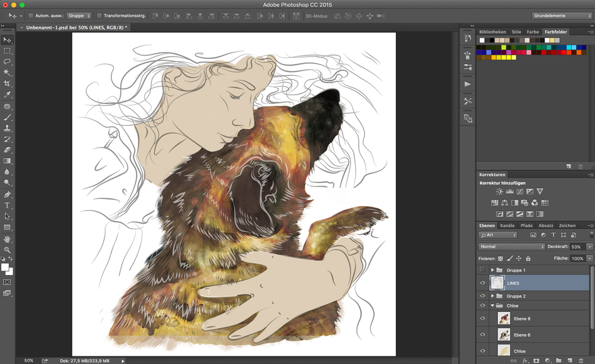Switch to the Stile tab
This screenshot has width=595, height=364.
pyautogui.click(x=516, y=32)
